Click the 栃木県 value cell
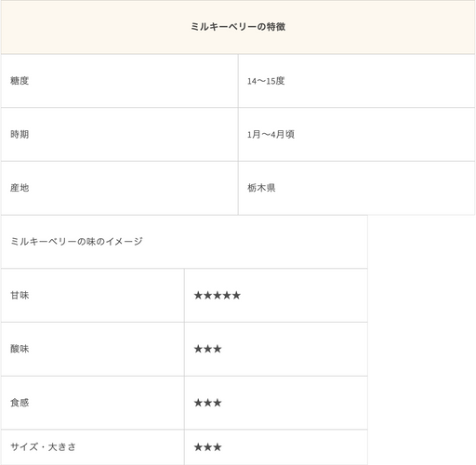Viewport: 476px width, 465px height. pos(356,188)
